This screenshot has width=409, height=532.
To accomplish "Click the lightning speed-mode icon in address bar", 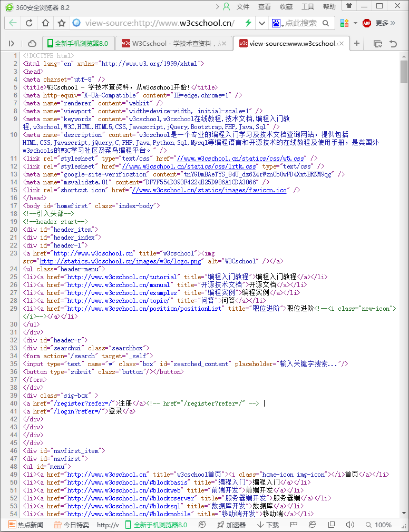I will click(248, 23).
